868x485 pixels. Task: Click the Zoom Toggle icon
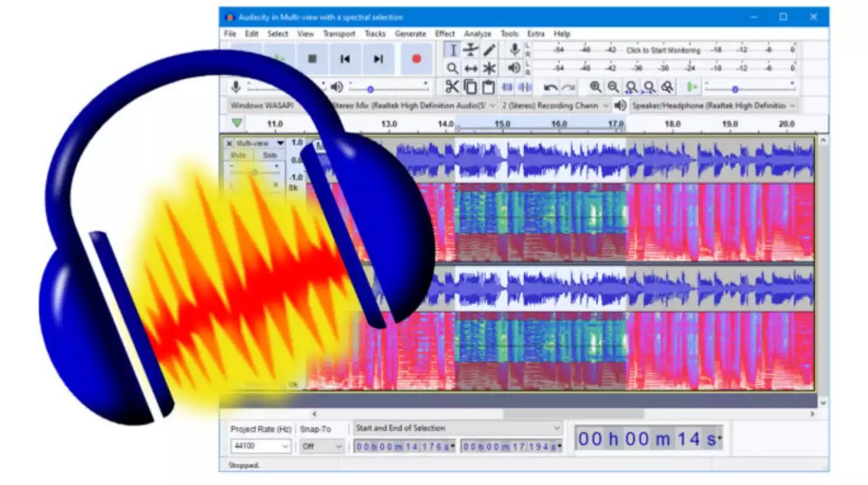tap(667, 87)
